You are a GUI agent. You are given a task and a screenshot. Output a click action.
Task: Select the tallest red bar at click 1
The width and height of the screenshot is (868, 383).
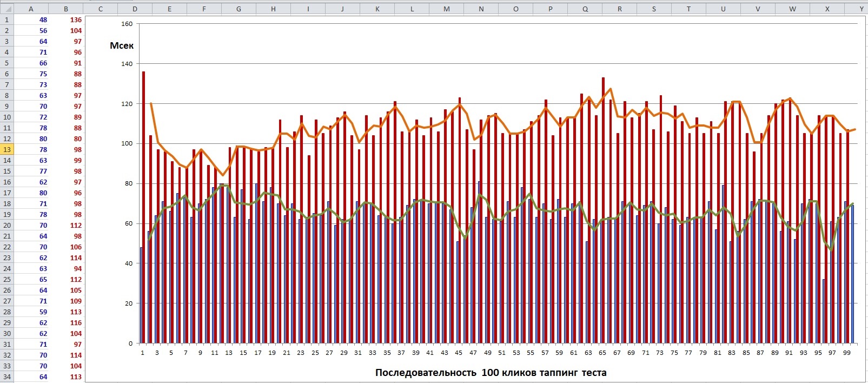click(144, 207)
